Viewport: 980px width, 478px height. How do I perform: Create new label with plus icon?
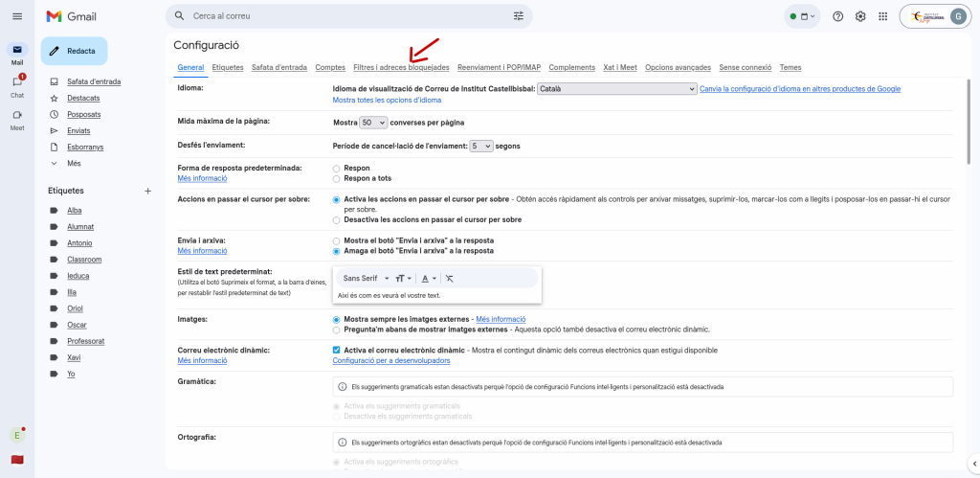point(147,191)
